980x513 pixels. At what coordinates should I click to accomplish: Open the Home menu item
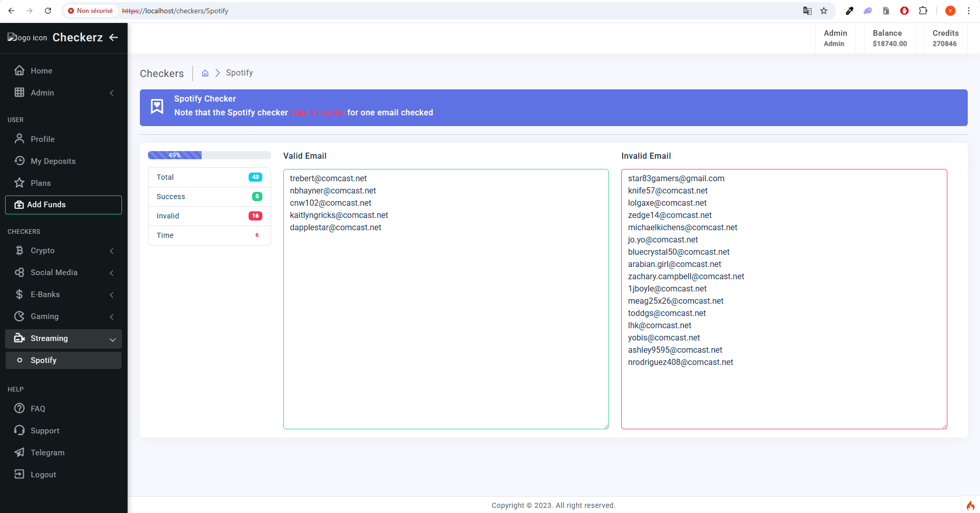click(x=64, y=70)
